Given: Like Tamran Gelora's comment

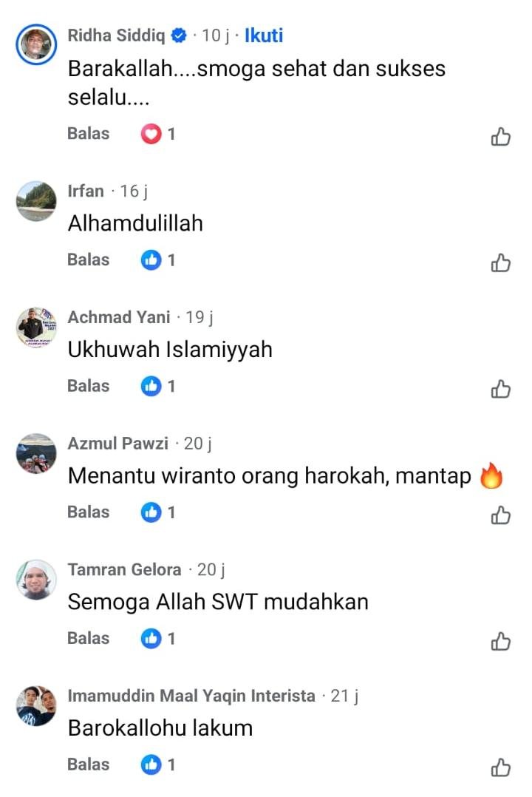Looking at the screenshot, I should point(500,642).
